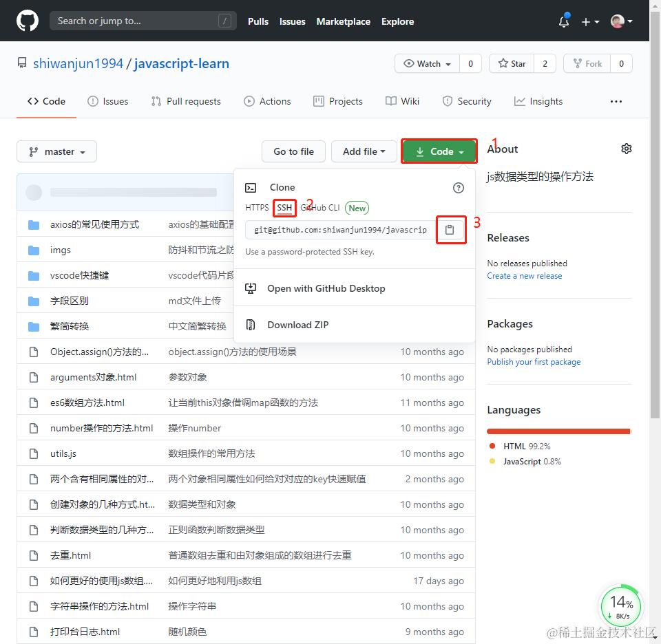This screenshot has height=644, width=661.
Task: Go to Explore
Action: click(397, 21)
